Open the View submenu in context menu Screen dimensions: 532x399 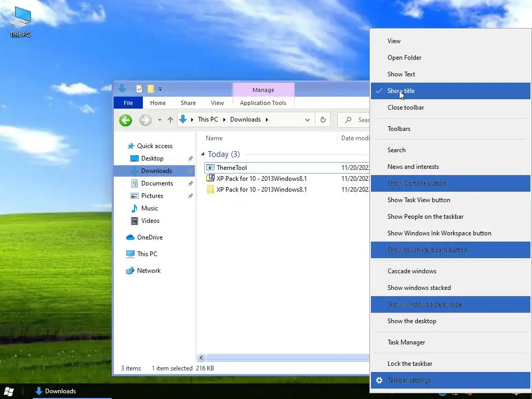(x=450, y=41)
